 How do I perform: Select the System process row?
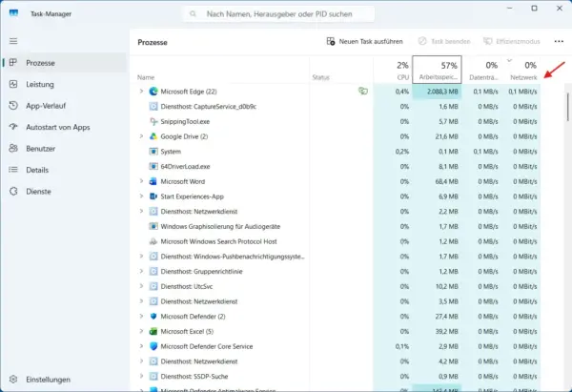tap(336, 151)
